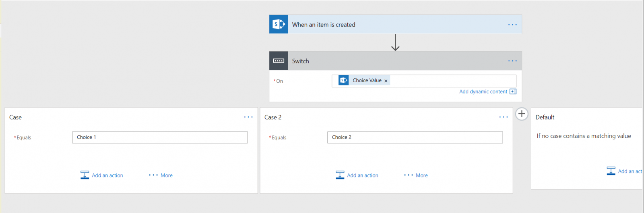The width and height of the screenshot is (644, 213).
Task: Click add action icon in Default case
Action: click(x=611, y=171)
